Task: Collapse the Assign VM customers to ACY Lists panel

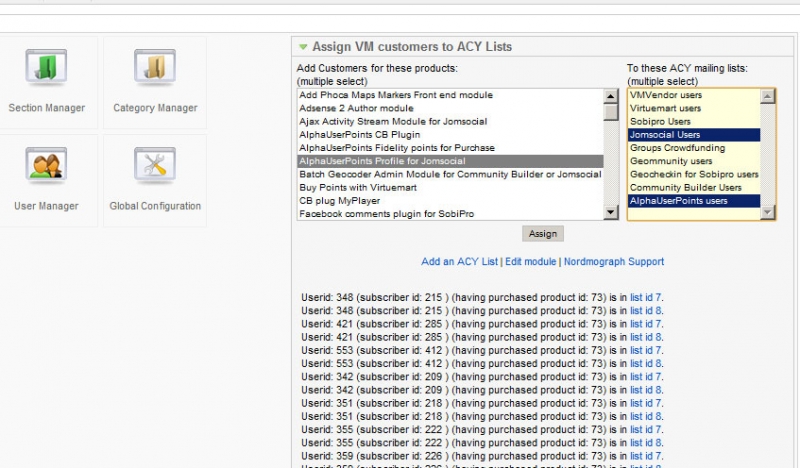Action: point(303,47)
